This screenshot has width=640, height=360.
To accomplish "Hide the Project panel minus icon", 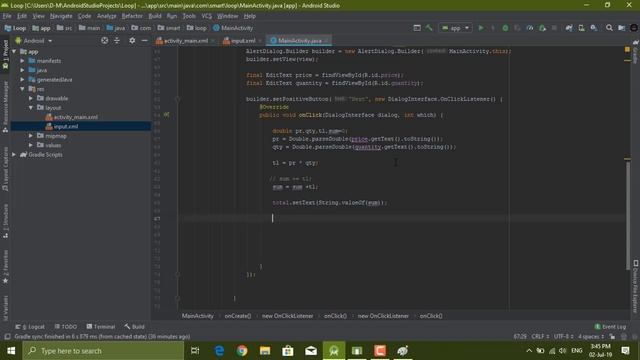I will 144,40.
